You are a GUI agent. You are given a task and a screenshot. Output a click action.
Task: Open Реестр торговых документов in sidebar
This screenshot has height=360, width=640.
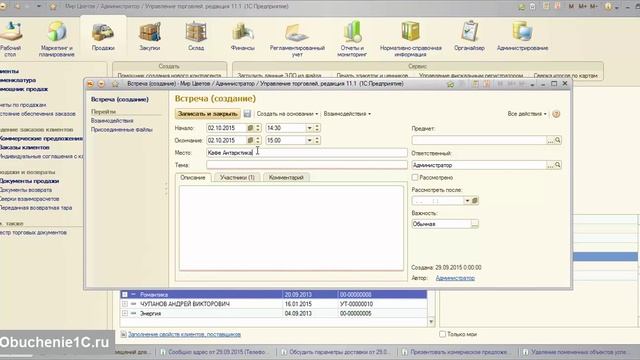coord(33,232)
